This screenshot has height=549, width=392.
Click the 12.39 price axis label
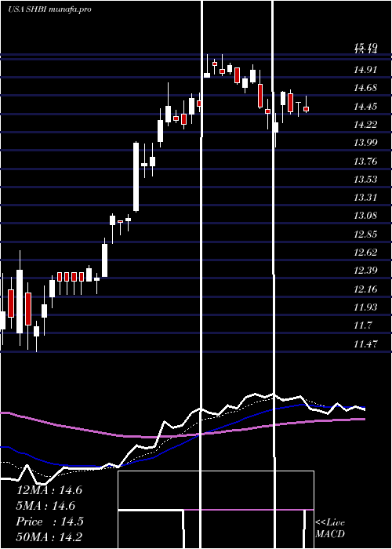tap(365, 271)
